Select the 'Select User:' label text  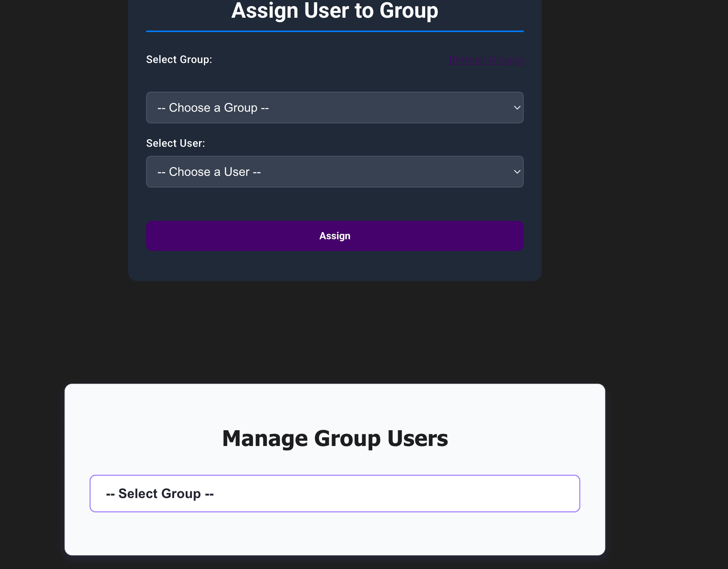point(175,143)
